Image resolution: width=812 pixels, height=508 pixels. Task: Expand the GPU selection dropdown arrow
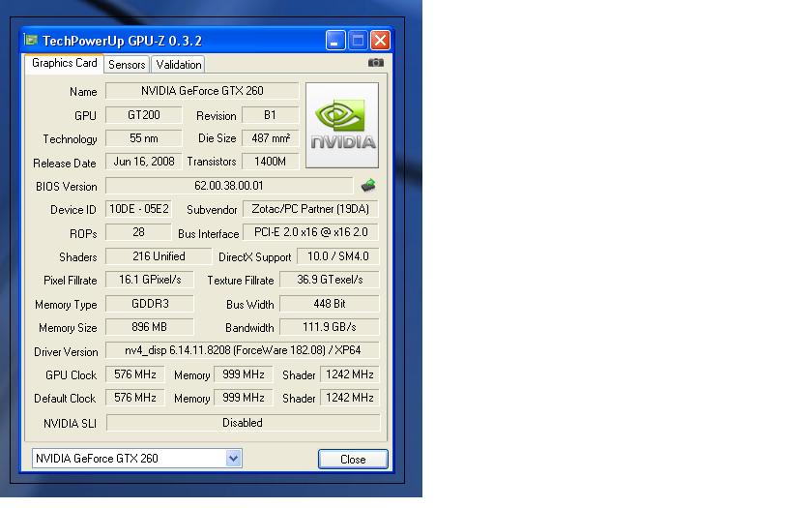click(x=234, y=459)
